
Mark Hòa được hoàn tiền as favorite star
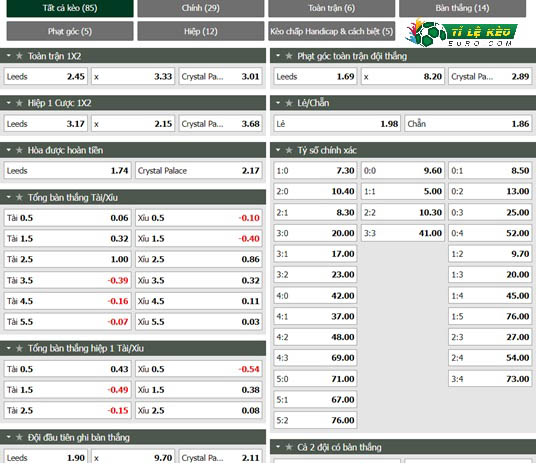[x=19, y=150]
